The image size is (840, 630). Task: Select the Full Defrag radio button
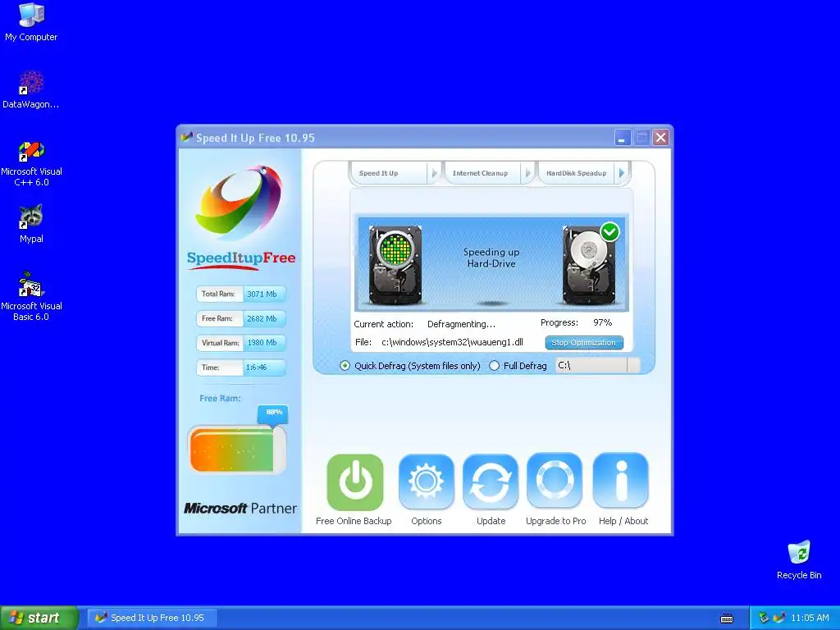pos(495,366)
